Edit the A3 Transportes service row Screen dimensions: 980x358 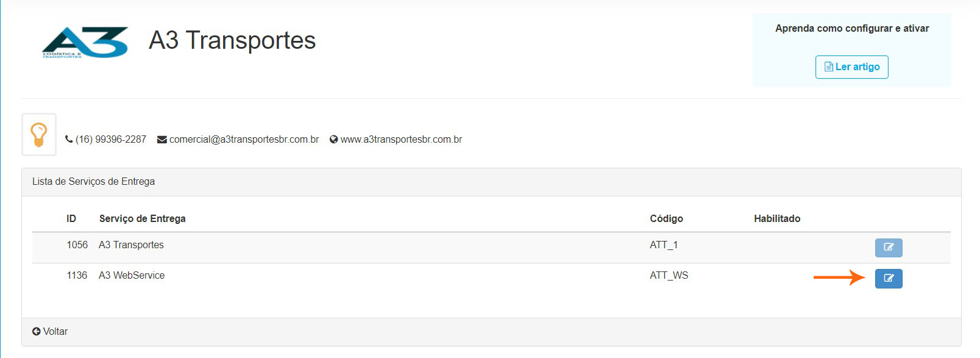pos(889,248)
